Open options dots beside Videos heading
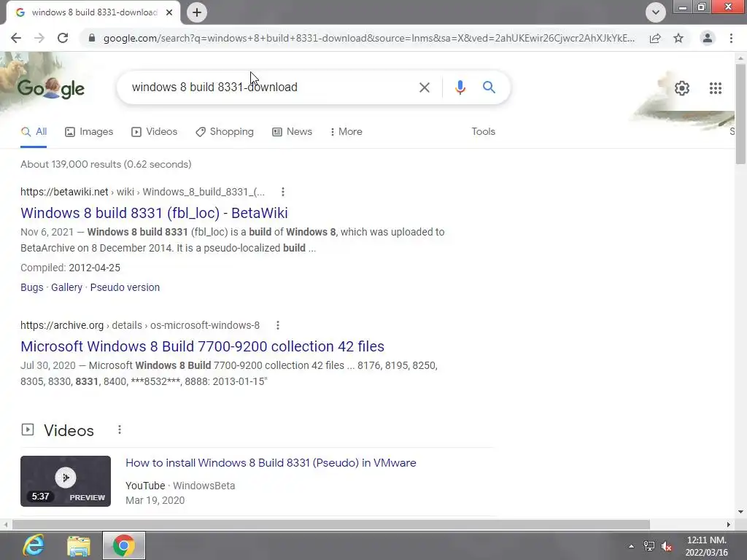The image size is (747, 560). point(120,430)
